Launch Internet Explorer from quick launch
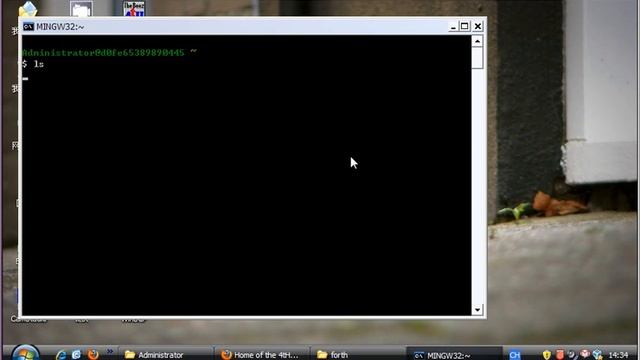640x360 pixels. click(x=61, y=355)
